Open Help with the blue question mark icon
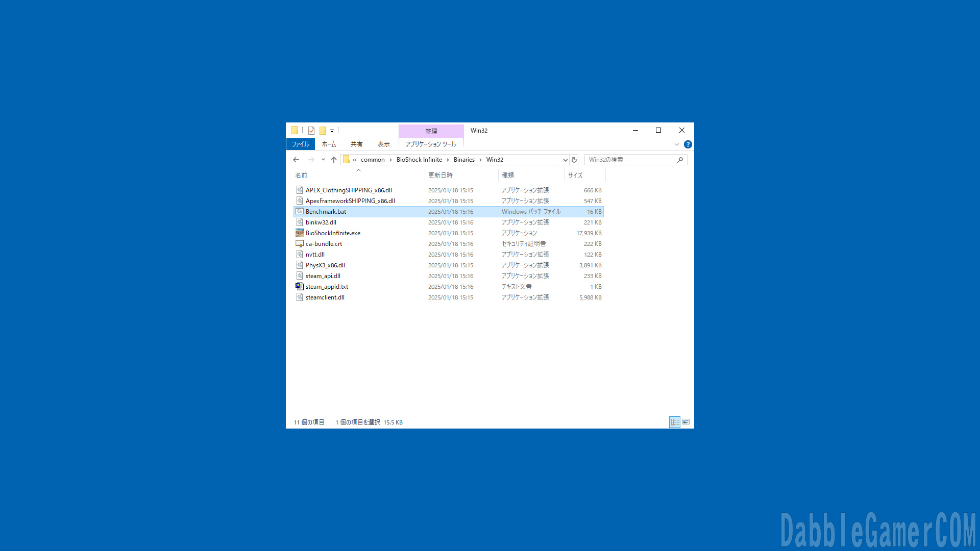The width and height of the screenshot is (980, 551). click(688, 144)
